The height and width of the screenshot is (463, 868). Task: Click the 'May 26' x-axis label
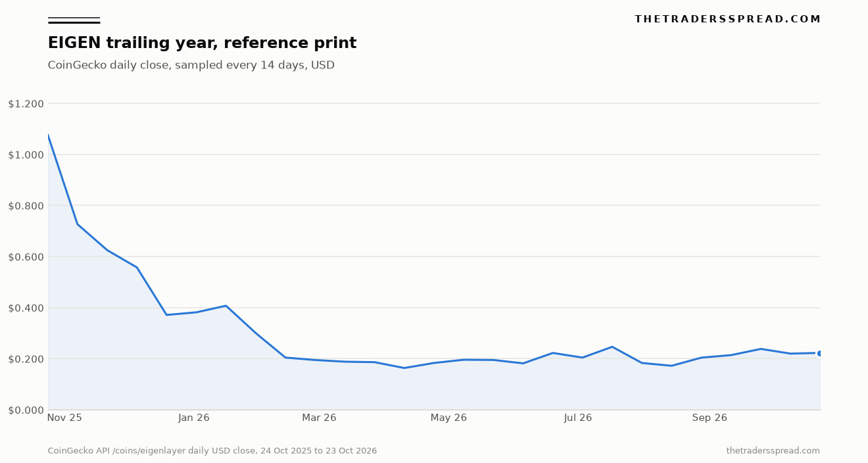[x=448, y=418]
